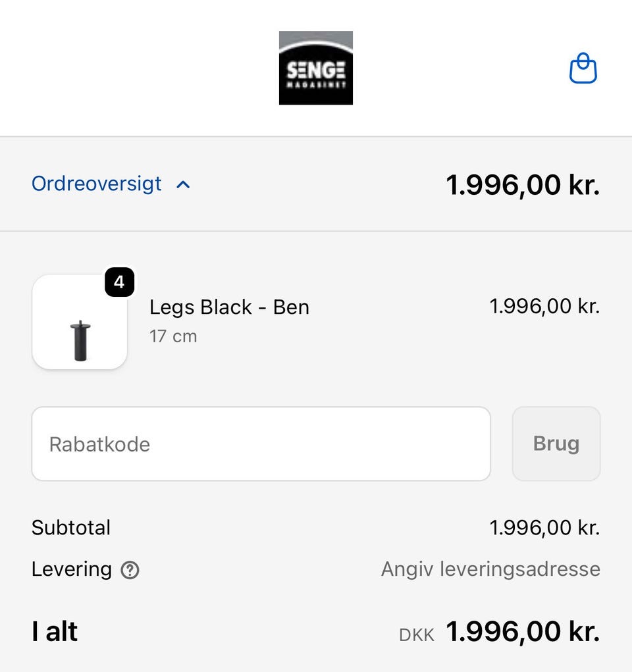The height and width of the screenshot is (672, 632).
Task: Click the Legs Black product thumbnail
Action: point(80,322)
